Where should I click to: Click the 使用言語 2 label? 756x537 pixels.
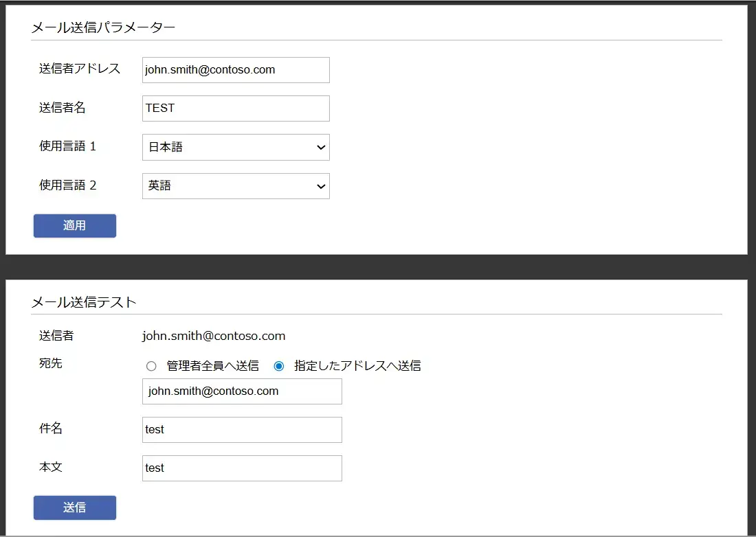coord(68,185)
